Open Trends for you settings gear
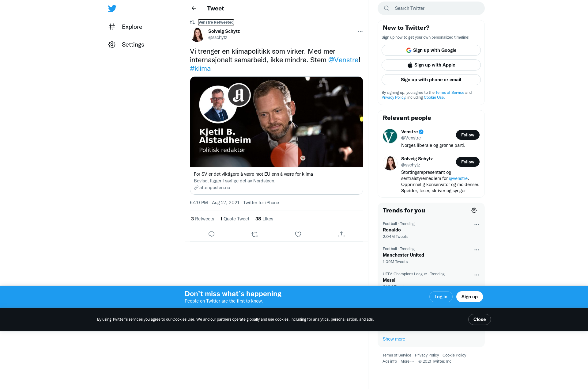Screen dimensions: 588x389 point(474,210)
